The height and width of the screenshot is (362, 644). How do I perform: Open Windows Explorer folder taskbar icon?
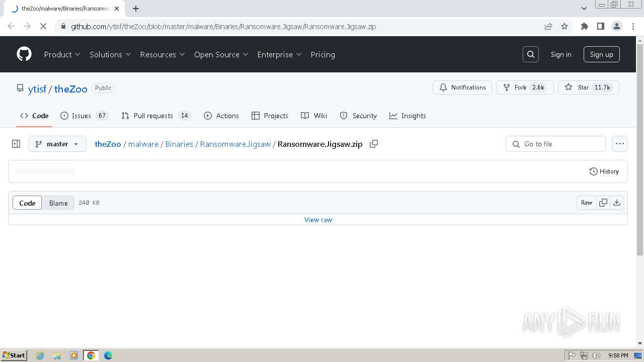coord(57,355)
